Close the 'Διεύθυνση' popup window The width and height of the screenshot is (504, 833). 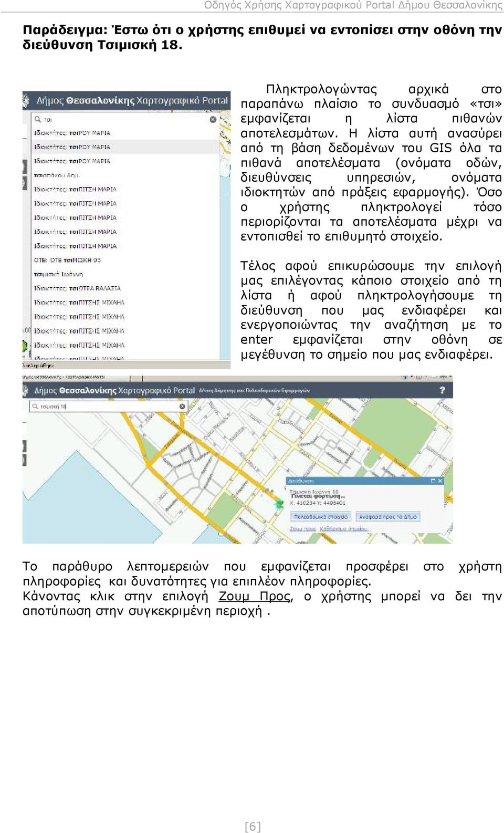[440, 481]
